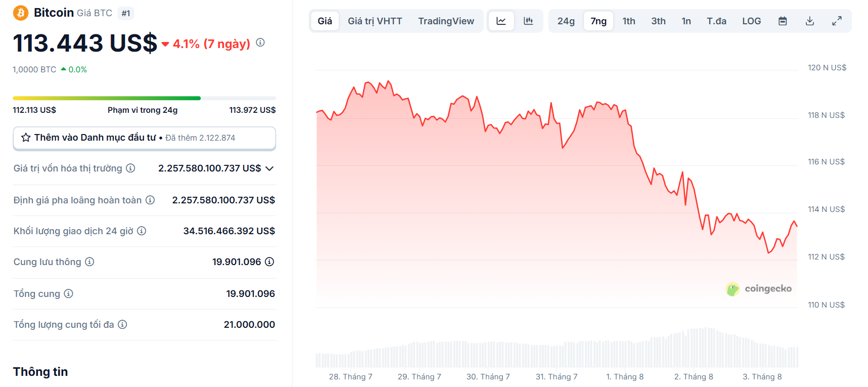The image size is (868, 387).
Task: Click the 110 N US$ axis label
Action: (x=826, y=305)
